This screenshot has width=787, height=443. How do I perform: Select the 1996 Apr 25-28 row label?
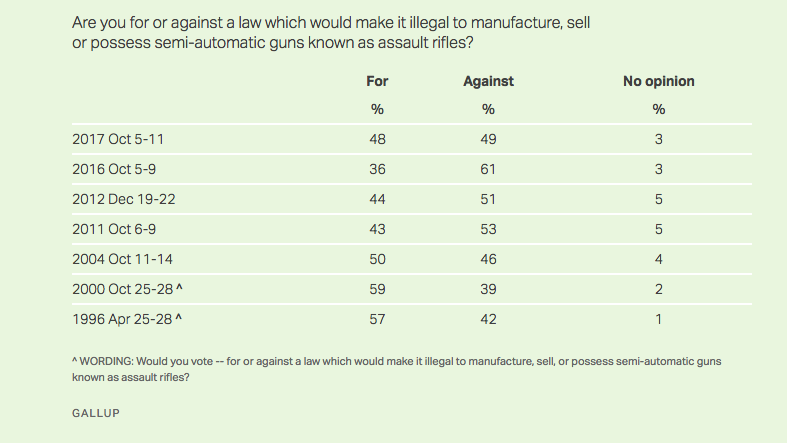click(124, 319)
